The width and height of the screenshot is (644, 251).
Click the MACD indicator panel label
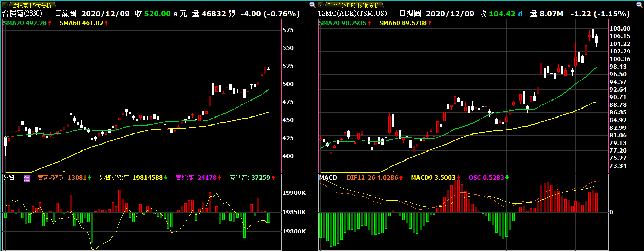point(328,178)
